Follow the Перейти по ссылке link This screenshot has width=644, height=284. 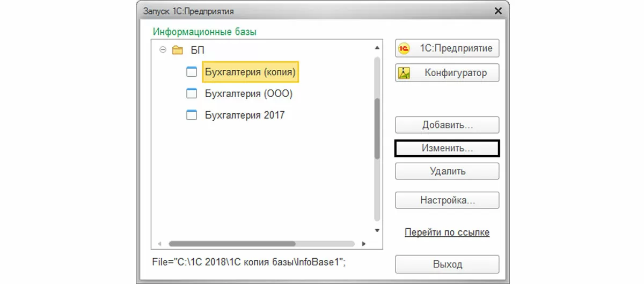(x=447, y=232)
